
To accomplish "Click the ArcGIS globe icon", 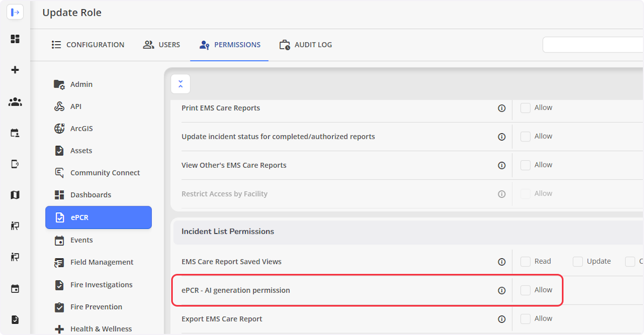I will (x=60, y=129).
